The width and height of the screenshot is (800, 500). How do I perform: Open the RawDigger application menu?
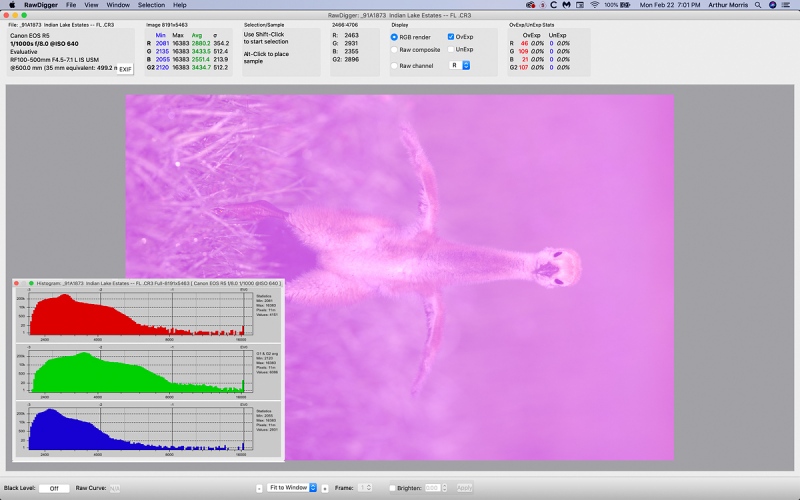click(x=41, y=5)
